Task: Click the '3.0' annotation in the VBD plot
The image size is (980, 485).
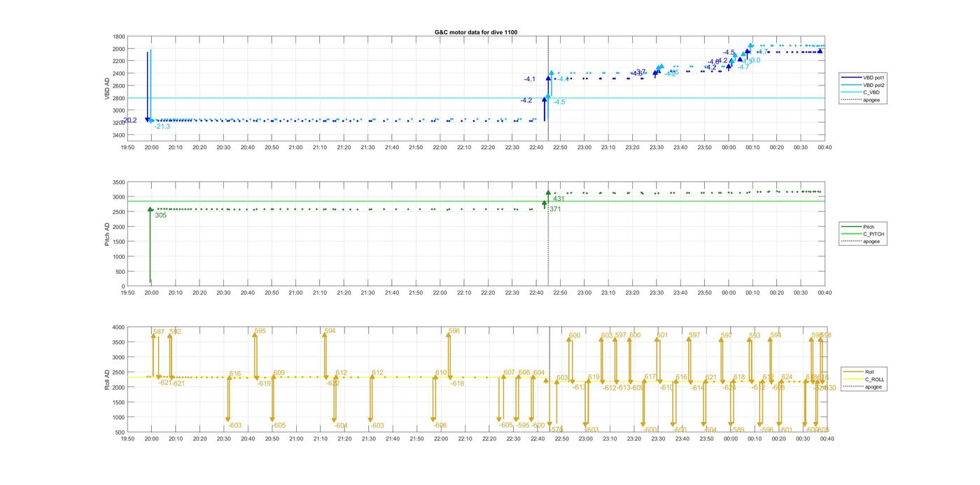Action: (x=755, y=60)
